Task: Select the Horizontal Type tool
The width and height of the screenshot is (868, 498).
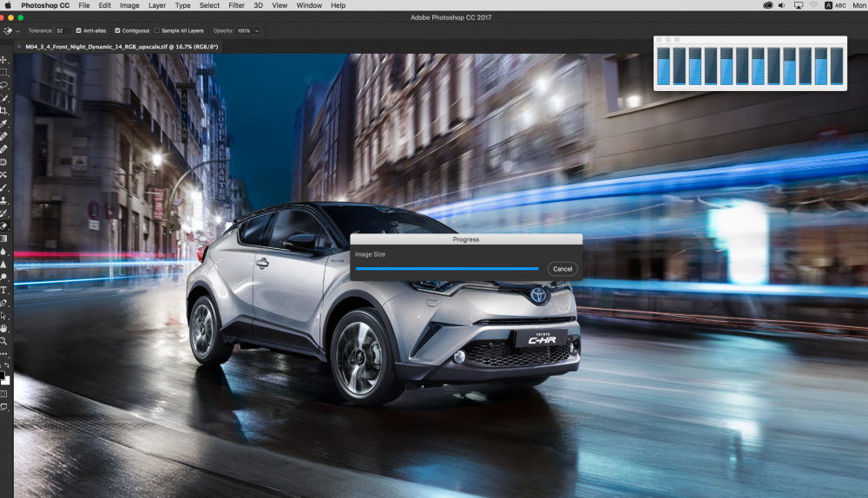Action: (x=3, y=290)
